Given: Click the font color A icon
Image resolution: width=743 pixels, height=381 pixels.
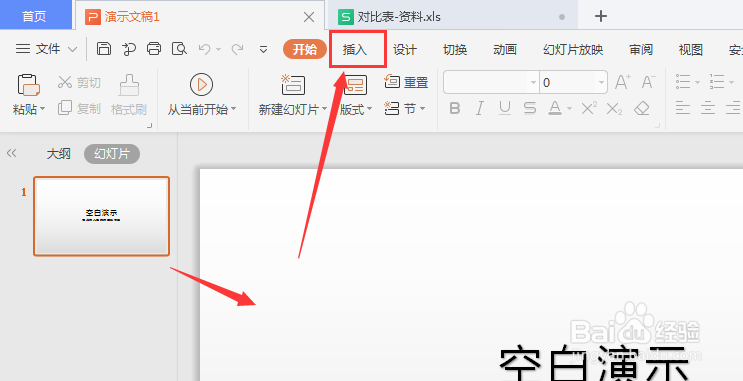Looking at the screenshot, I should tap(554, 109).
